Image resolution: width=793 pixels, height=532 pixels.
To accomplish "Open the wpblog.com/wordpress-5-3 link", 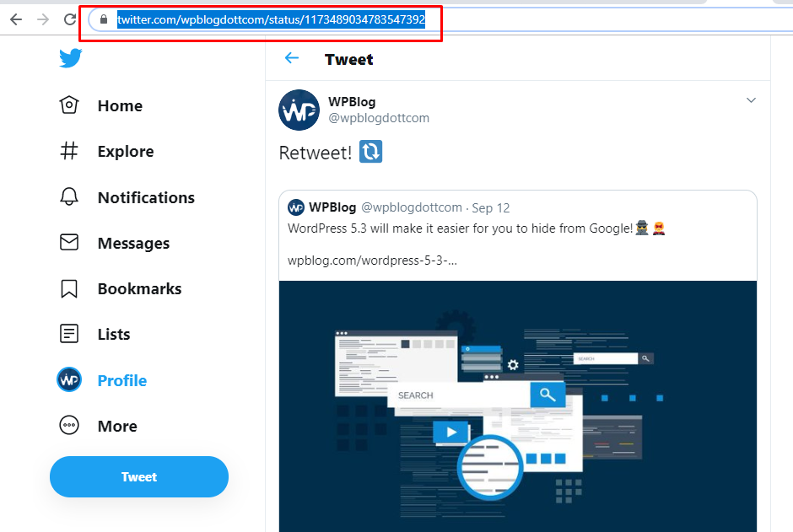I will coord(372,261).
